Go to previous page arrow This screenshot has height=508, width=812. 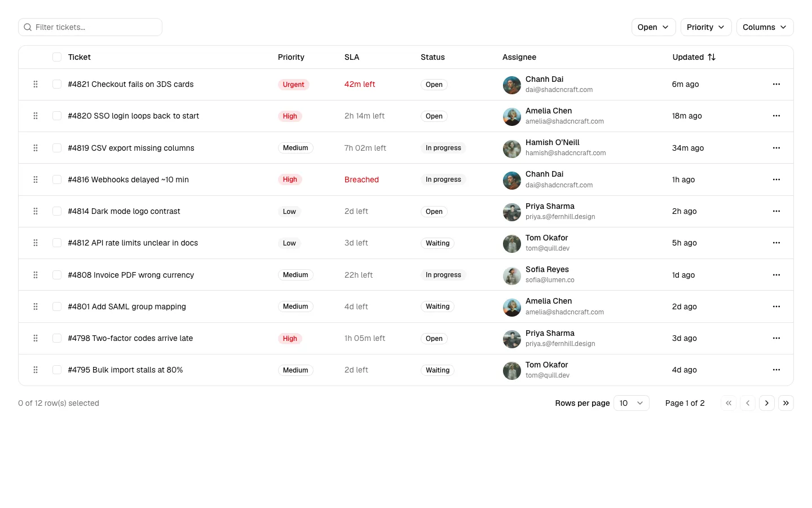(748, 403)
